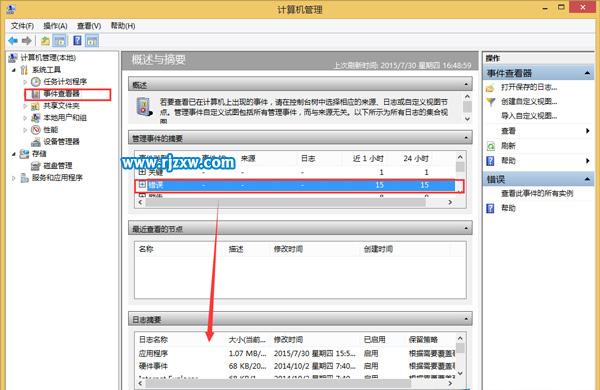Open 查看 submenu in actions pane
The width and height of the screenshot is (600, 390).
click(509, 131)
